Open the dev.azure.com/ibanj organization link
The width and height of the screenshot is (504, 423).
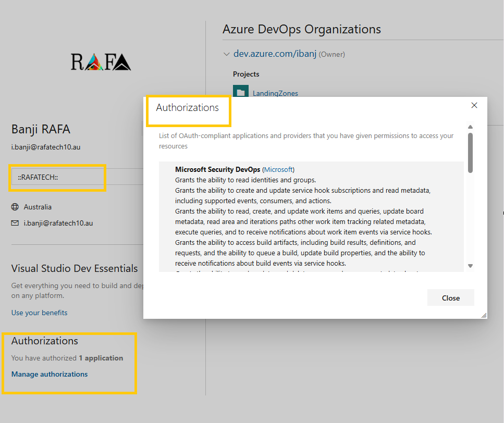(276, 53)
